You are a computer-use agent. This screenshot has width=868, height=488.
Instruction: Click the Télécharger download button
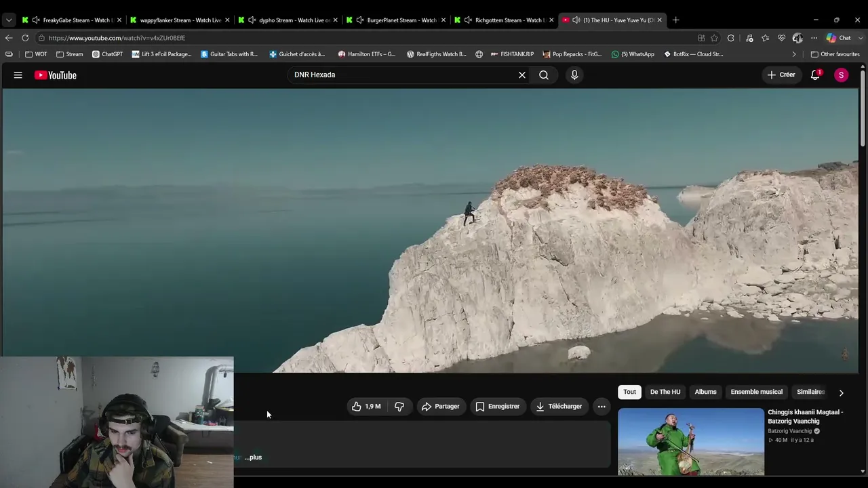click(559, 407)
